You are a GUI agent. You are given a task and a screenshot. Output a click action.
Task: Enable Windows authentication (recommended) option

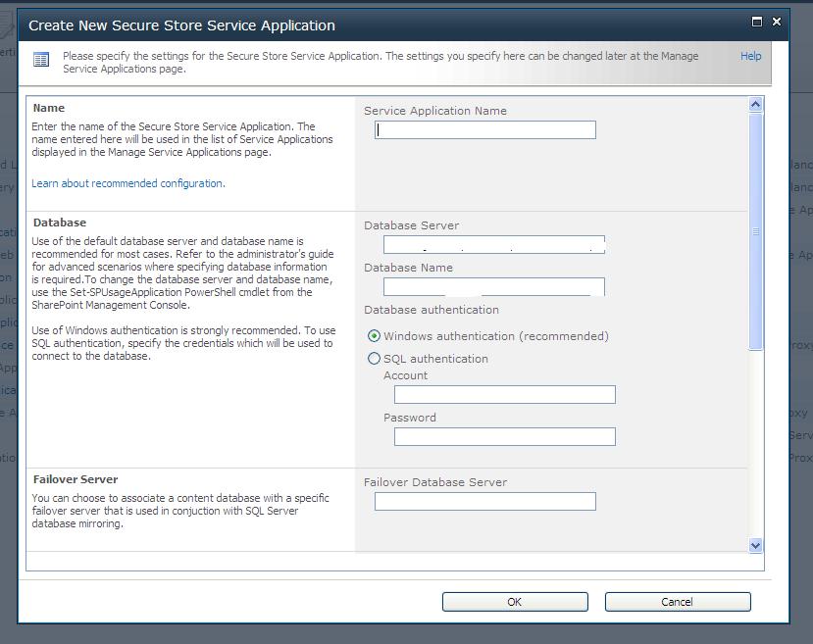[x=374, y=336]
